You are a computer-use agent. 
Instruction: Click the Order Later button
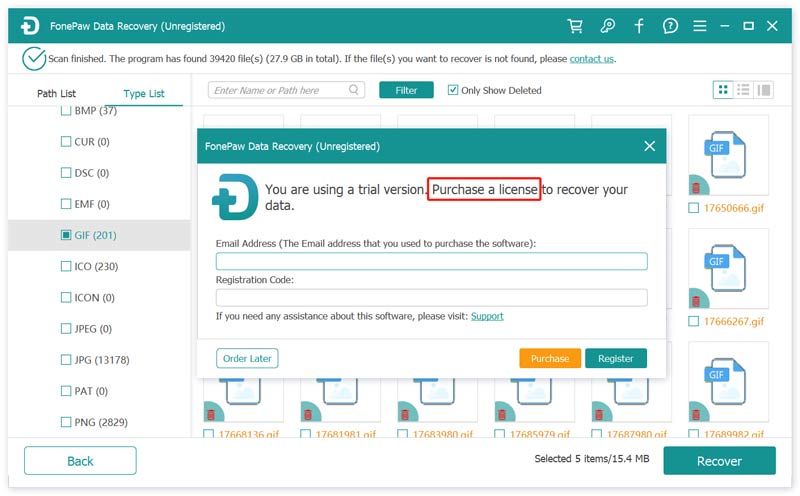click(x=247, y=358)
